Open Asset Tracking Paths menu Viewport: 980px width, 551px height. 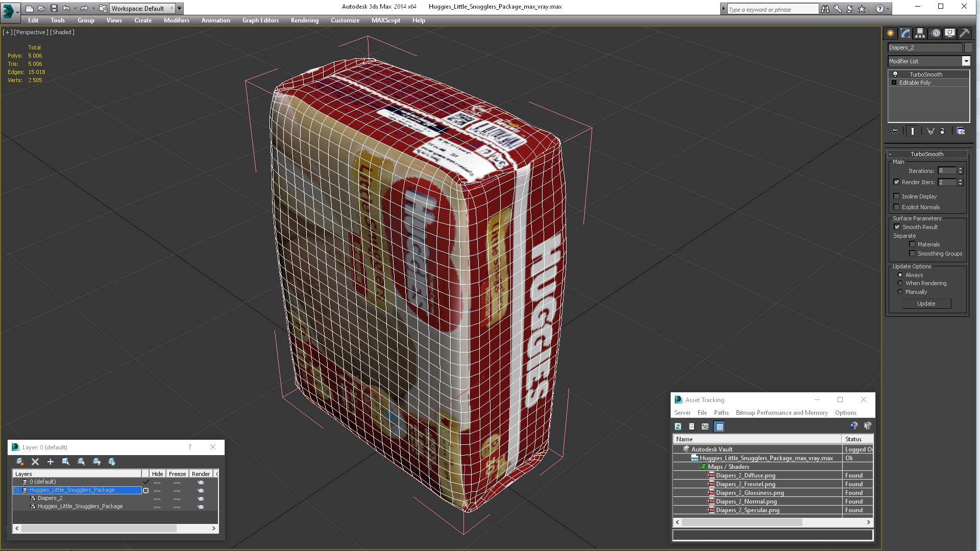[721, 413]
